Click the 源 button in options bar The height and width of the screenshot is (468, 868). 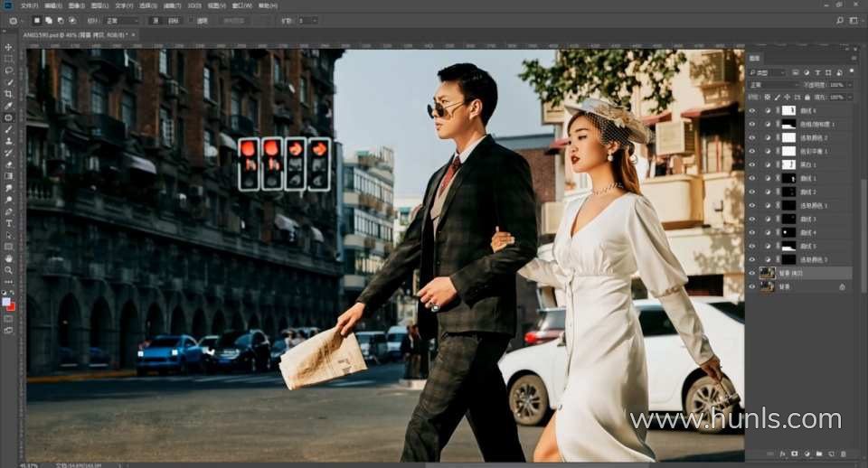(x=155, y=20)
